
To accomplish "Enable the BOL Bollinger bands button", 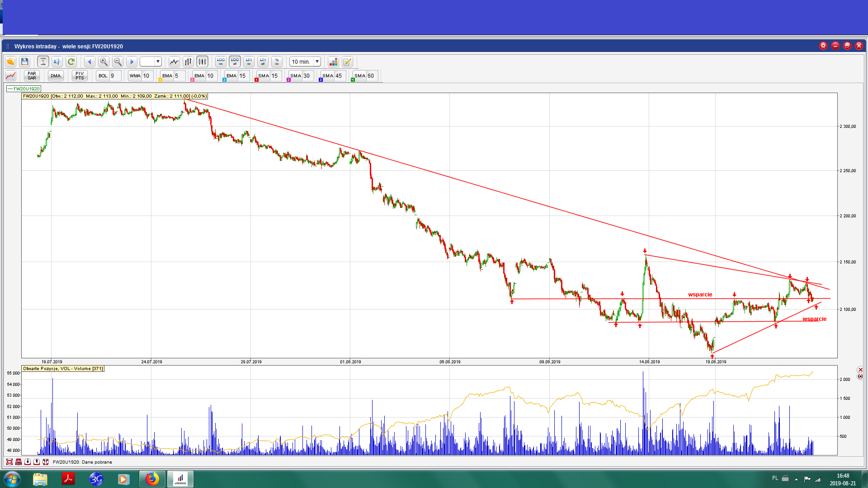I will 103,76.
